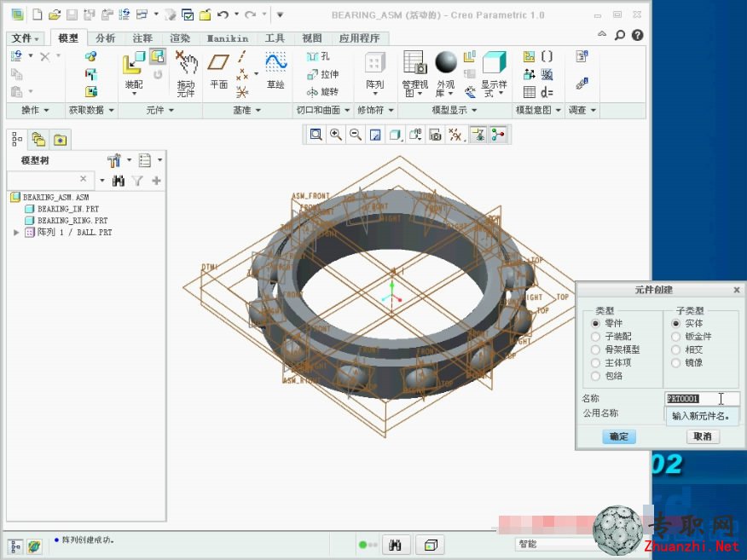Image resolution: width=747 pixels, height=560 pixels.
Task: Select the 主体项 (Bulk Item) radio
Action: [595, 363]
